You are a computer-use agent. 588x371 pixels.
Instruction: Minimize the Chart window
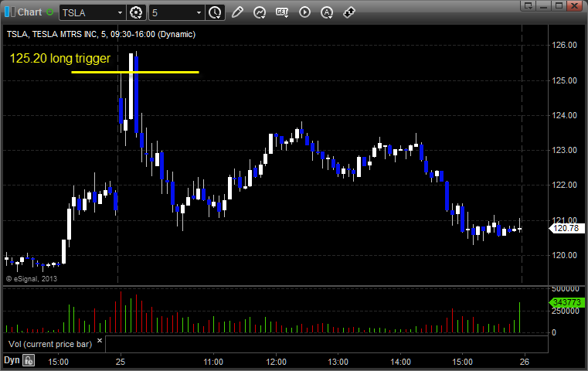point(543,5)
